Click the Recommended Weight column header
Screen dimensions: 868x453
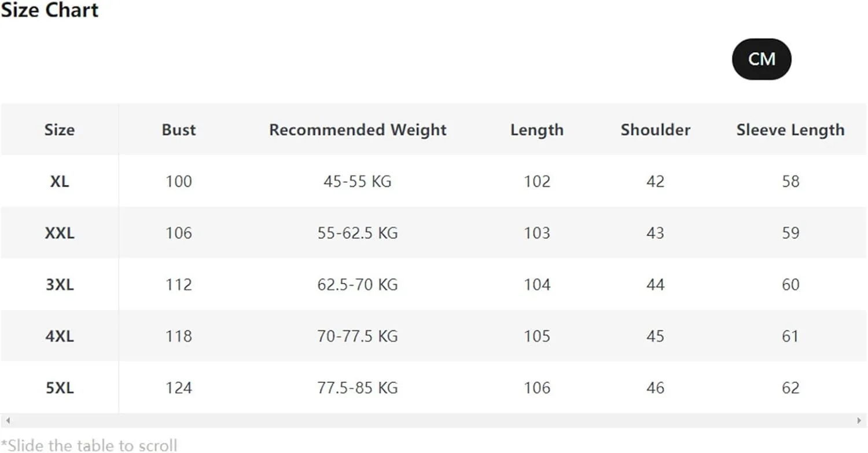[358, 130]
